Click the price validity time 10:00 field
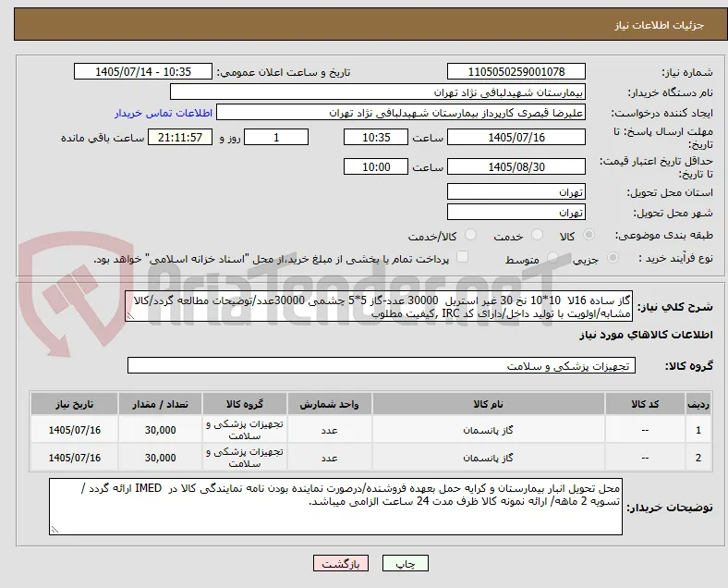Image resolution: width=728 pixels, height=588 pixels. click(x=376, y=166)
